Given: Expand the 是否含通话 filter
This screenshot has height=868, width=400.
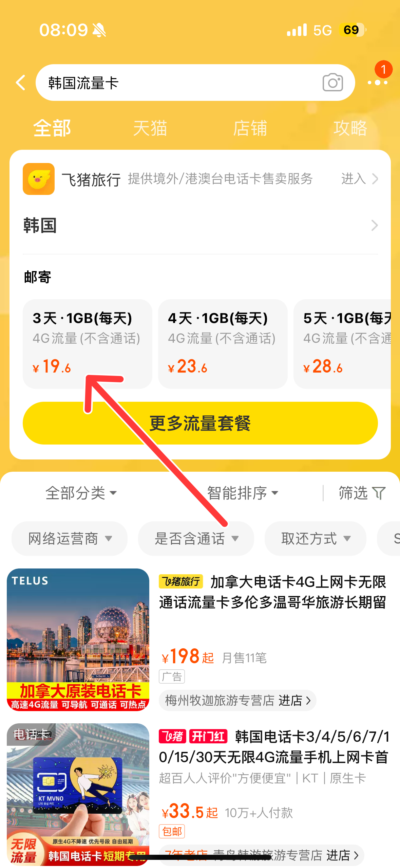Looking at the screenshot, I should tap(196, 538).
